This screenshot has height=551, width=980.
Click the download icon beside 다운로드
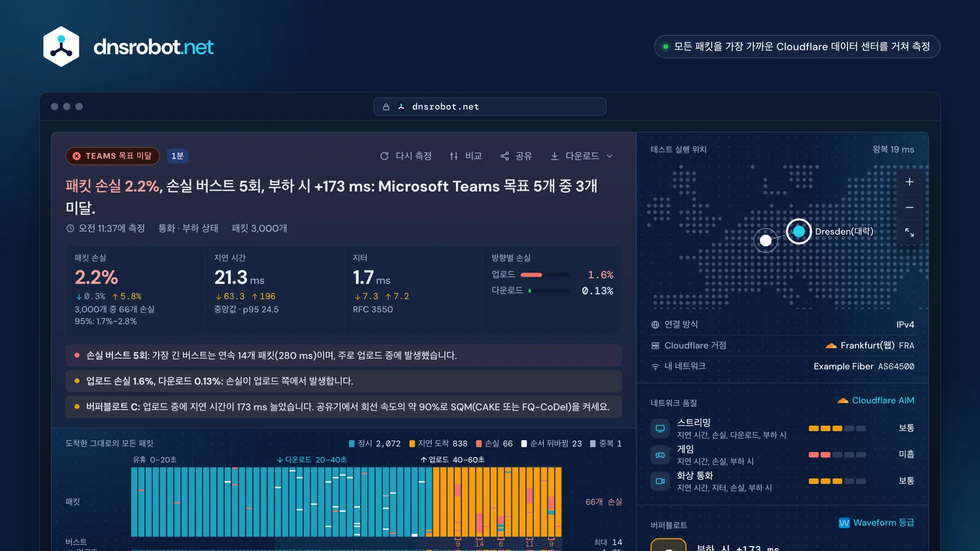point(554,156)
